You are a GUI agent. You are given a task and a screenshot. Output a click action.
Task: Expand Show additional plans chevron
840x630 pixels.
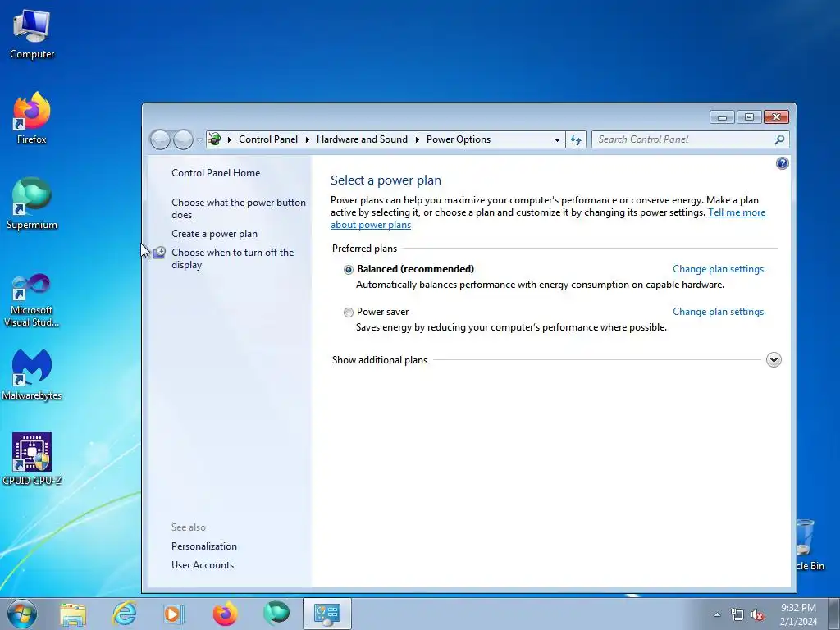(774, 360)
